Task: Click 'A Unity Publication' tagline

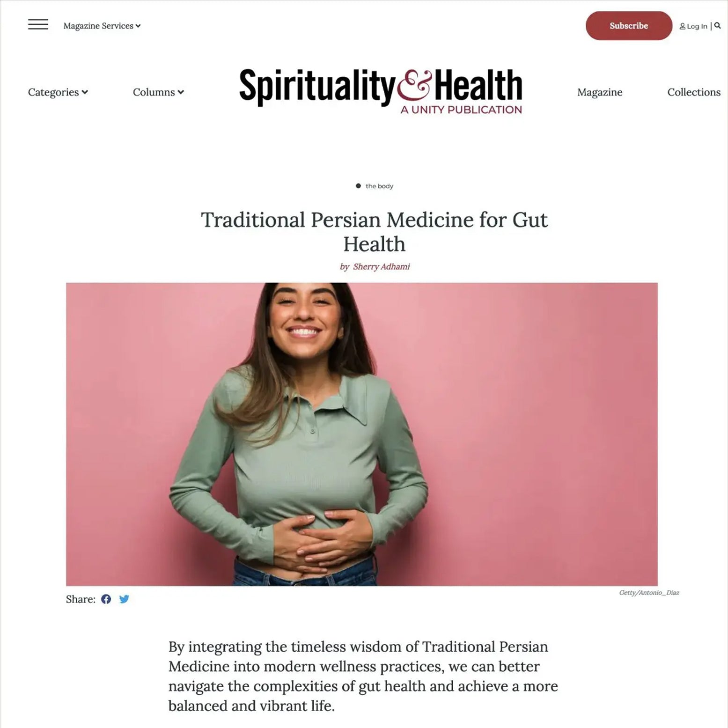Action: point(461,110)
